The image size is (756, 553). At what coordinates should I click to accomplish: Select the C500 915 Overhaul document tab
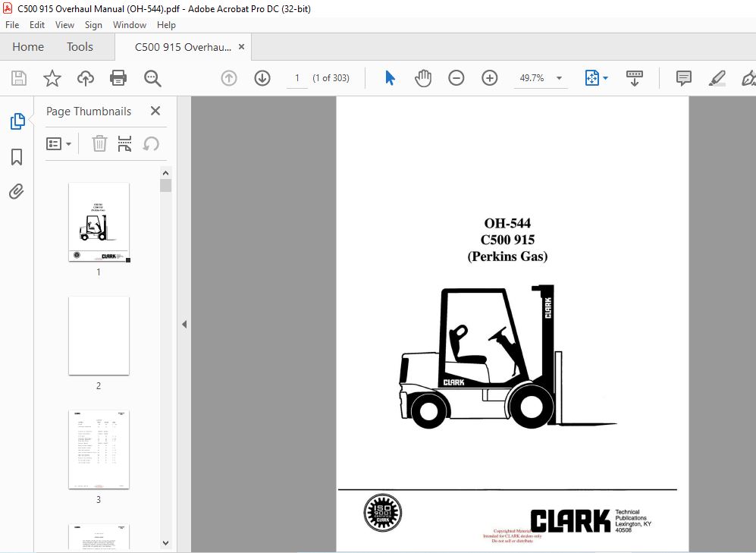click(x=184, y=47)
